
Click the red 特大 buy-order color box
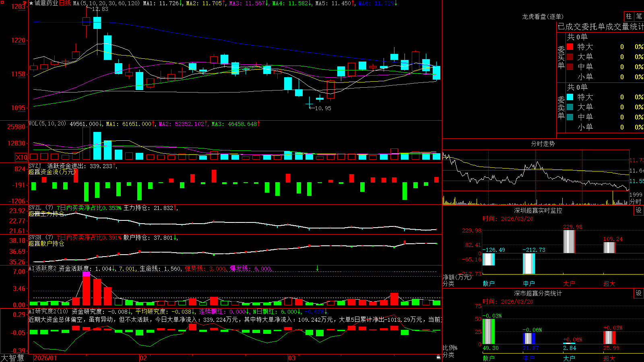click(x=570, y=47)
